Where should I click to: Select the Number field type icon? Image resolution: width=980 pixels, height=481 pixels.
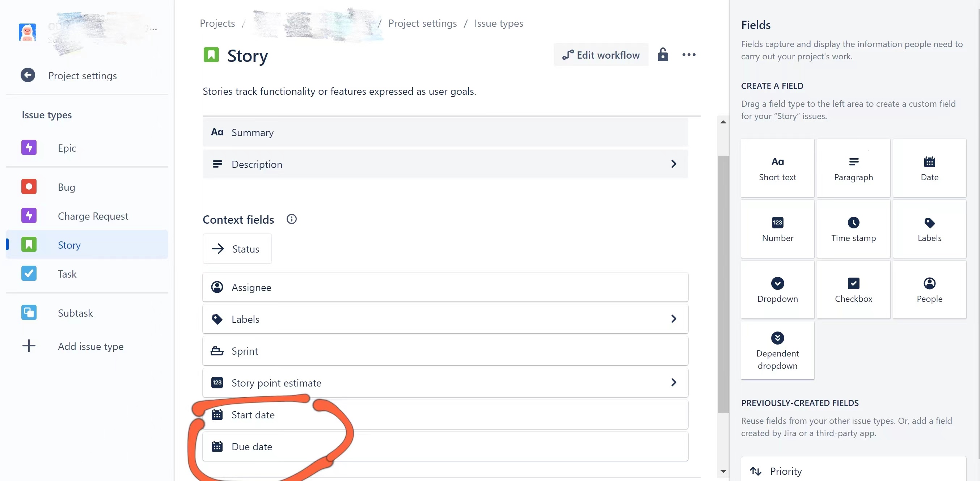(778, 222)
